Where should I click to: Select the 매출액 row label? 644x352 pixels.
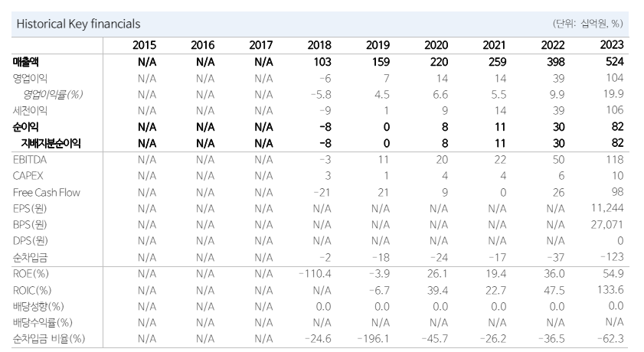[x=26, y=61]
